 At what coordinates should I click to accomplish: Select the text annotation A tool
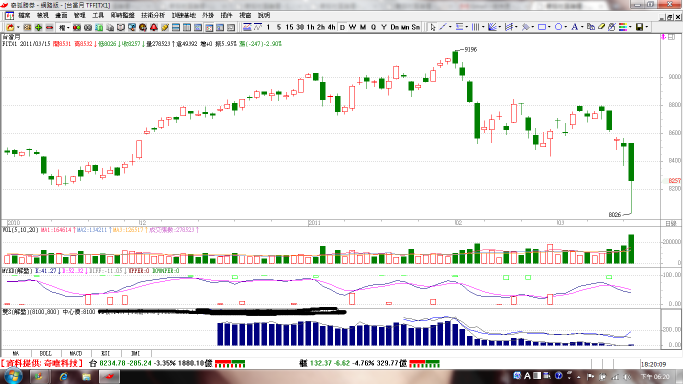coord(575,27)
